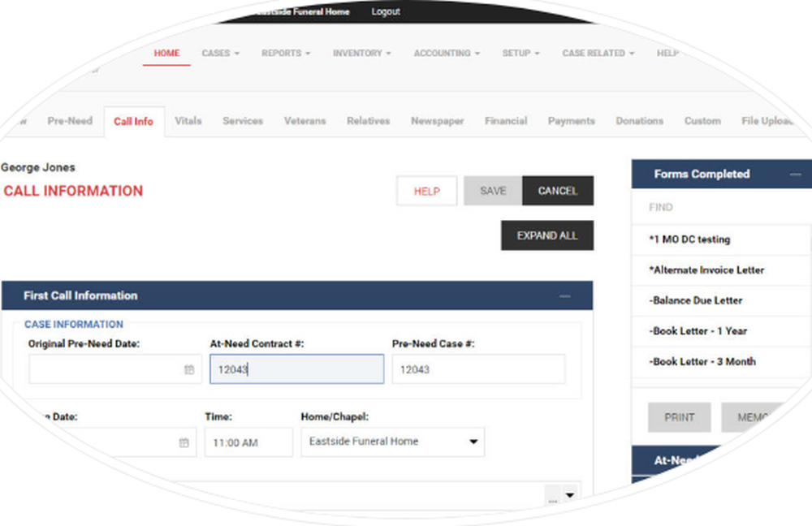Open the Services tab
The width and height of the screenshot is (812, 526).
(x=243, y=121)
